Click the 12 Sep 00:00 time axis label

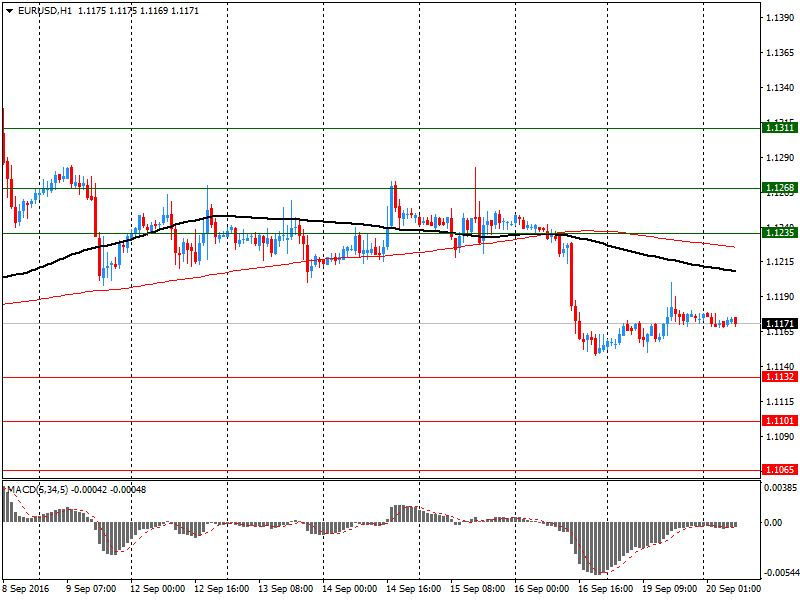[x=157, y=589]
